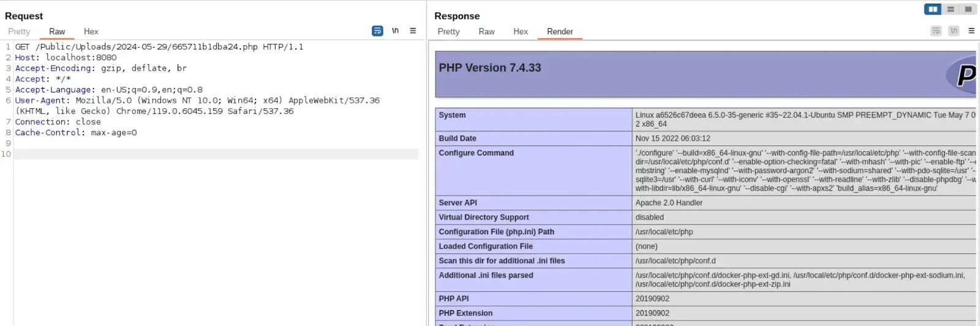The image size is (980, 326).
Task: Toggle word wrap in the Request panel
Action: coord(377,31)
